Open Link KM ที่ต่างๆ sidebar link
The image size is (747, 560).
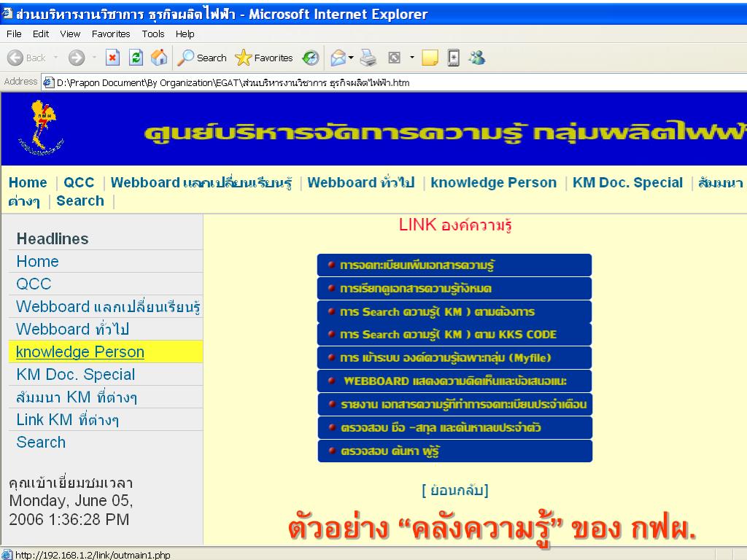(67, 419)
